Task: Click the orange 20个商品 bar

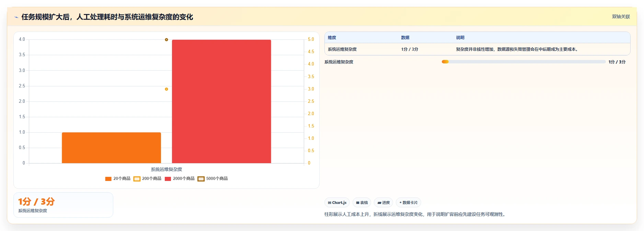Action: point(111,148)
